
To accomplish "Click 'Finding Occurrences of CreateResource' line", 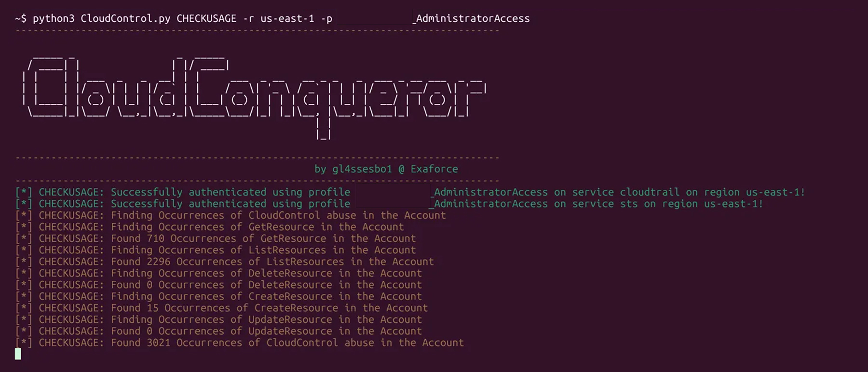I will click(x=218, y=296).
